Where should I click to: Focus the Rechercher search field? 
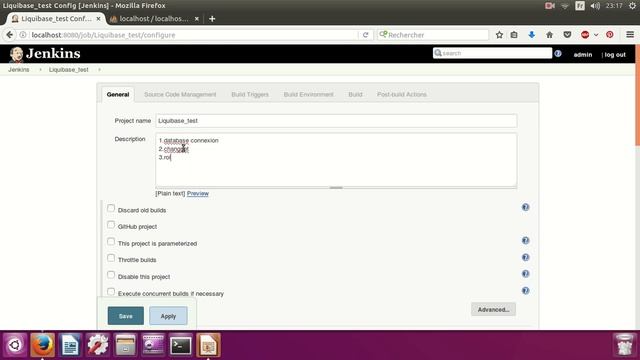(x=433, y=35)
